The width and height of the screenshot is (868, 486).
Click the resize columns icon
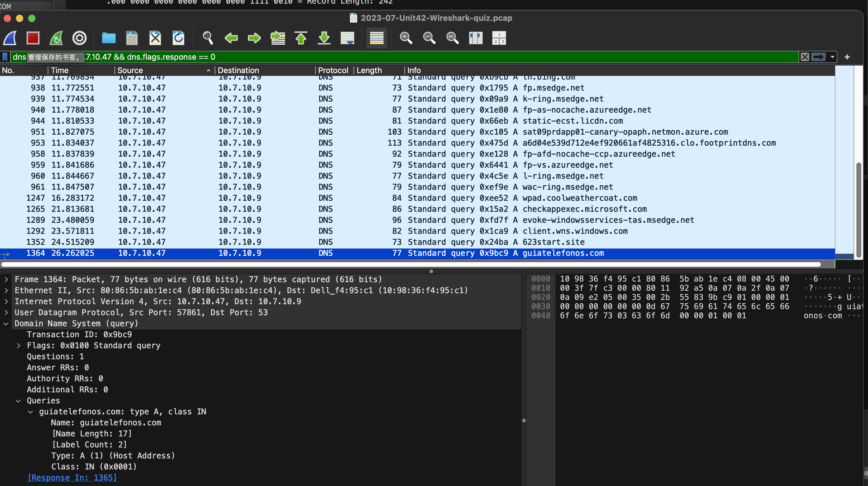click(x=476, y=38)
